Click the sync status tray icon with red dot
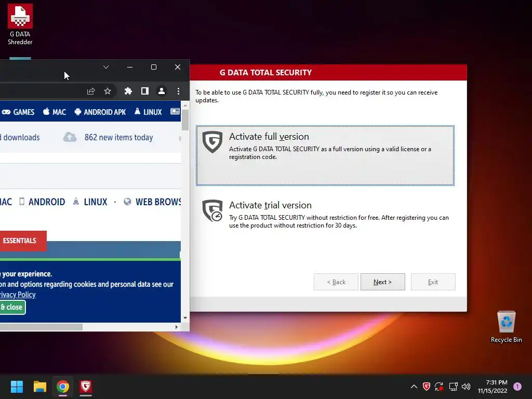 coord(439,387)
